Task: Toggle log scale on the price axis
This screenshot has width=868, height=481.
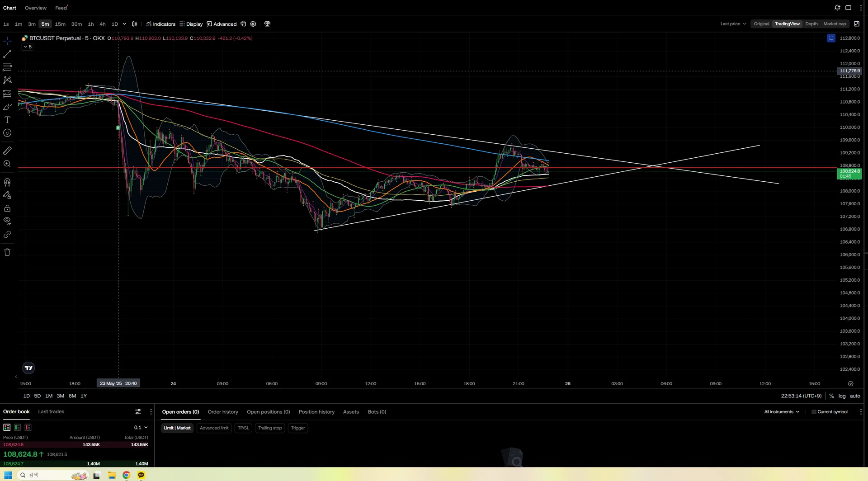Action: point(842,396)
